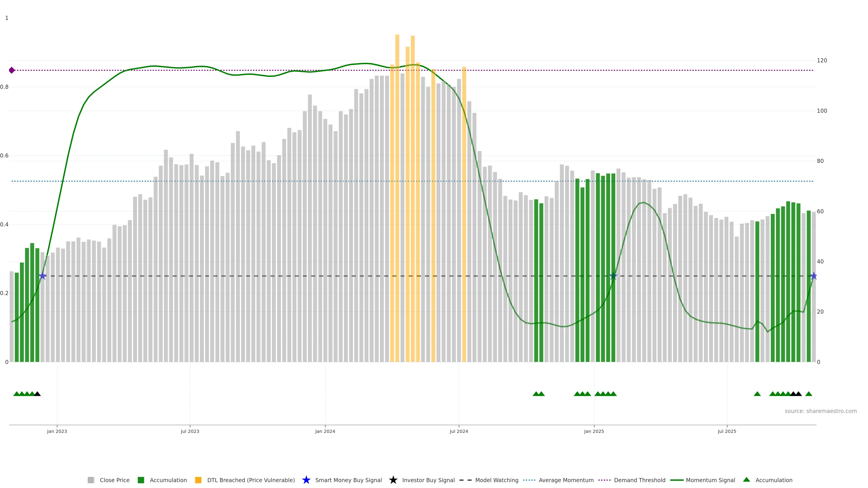Click the blue star marker near Jan 2025
The image size is (868, 488).
(x=613, y=276)
